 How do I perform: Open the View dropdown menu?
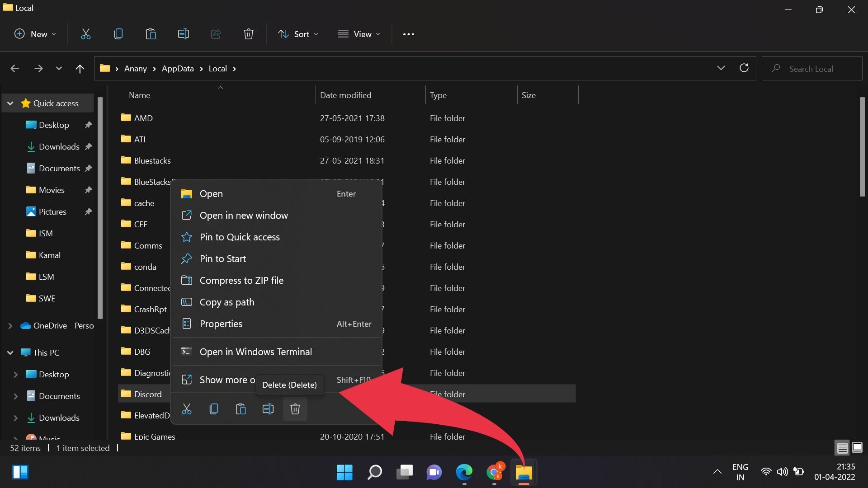(358, 34)
